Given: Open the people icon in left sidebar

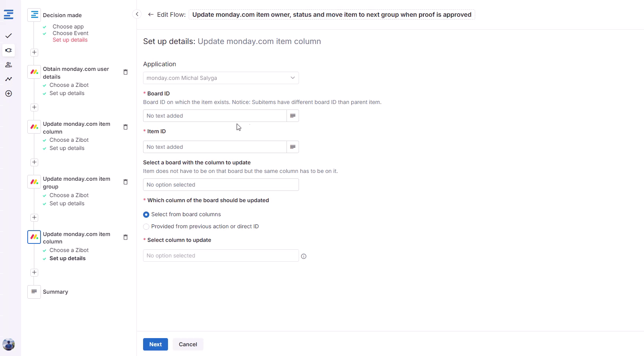Looking at the screenshot, I should 9,65.
